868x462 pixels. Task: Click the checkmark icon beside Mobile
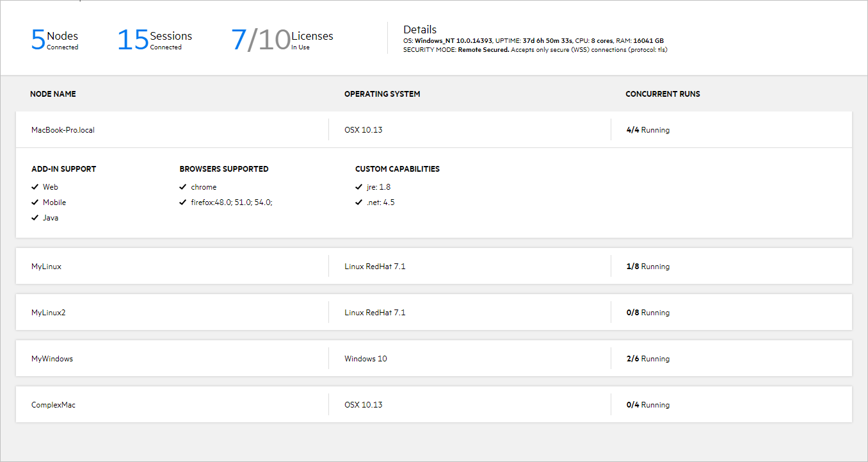35,202
